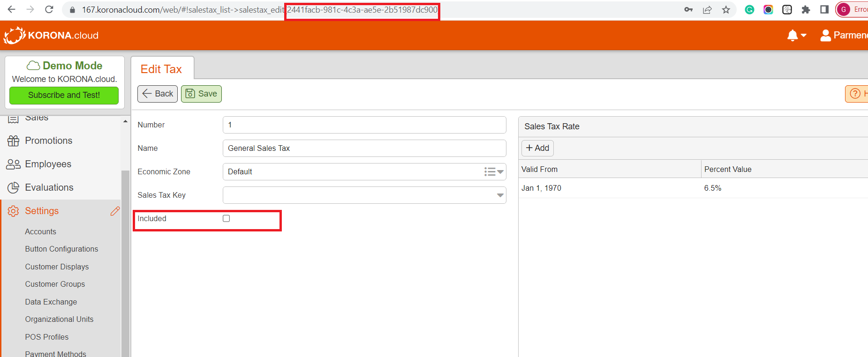This screenshot has width=868, height=357.
Task: Select the Jan 1, 1970 rate row
Action: coord(693,188)
